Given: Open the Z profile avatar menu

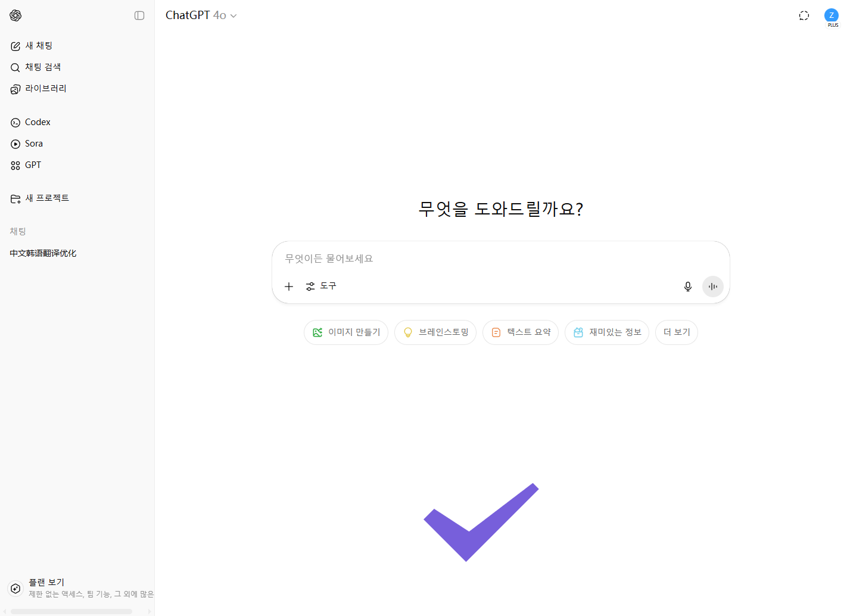Looking at the screenshot, I should click(832, 15).
